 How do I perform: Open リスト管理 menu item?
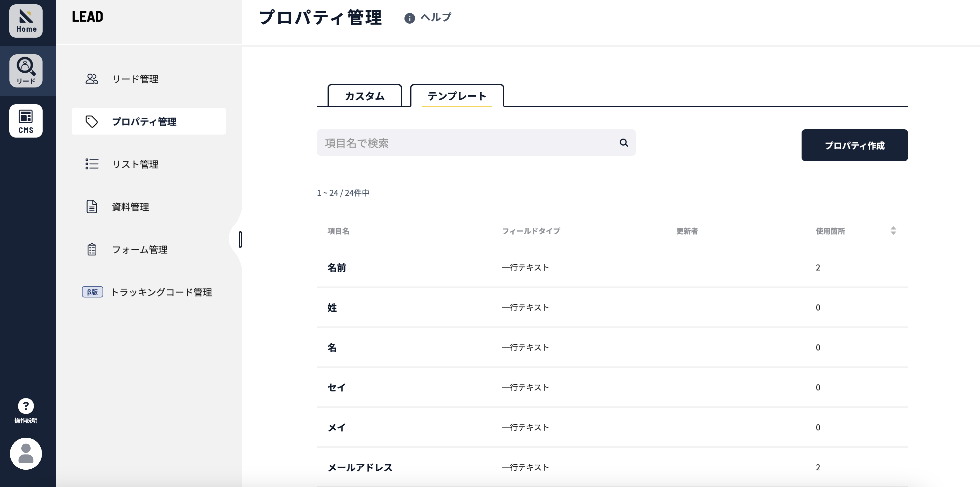149,164
